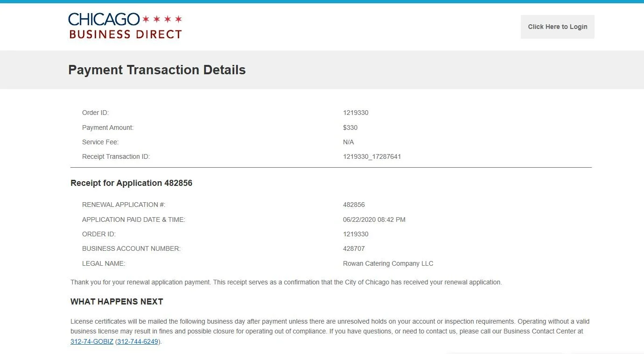
Task: Click the Order ID value 1219330
Action: pos(355,113)
